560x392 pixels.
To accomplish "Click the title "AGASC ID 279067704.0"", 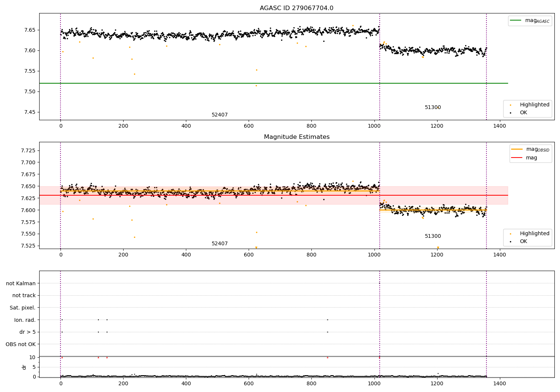I will tap(296, 8).
